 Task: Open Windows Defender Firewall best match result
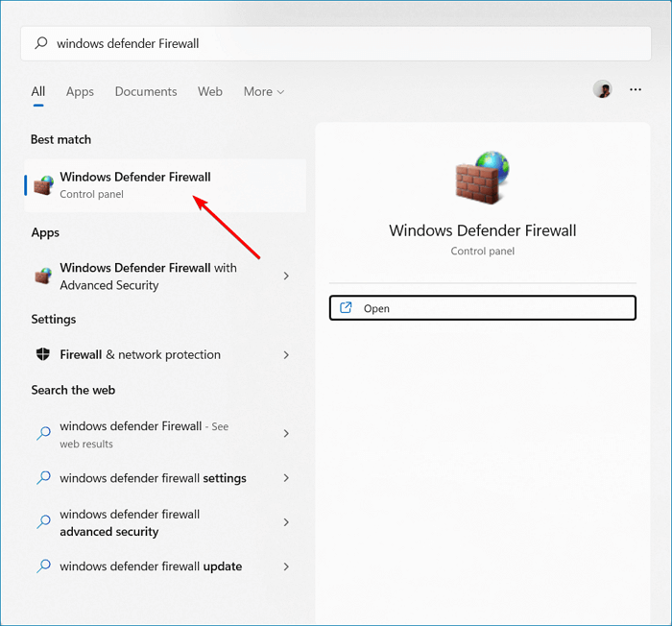[x=165, y=185]
